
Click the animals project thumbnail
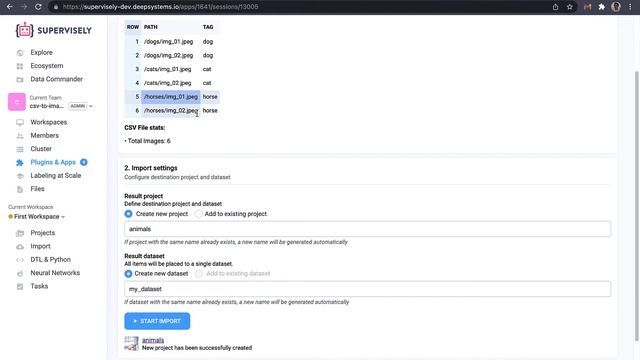[131, 344]
